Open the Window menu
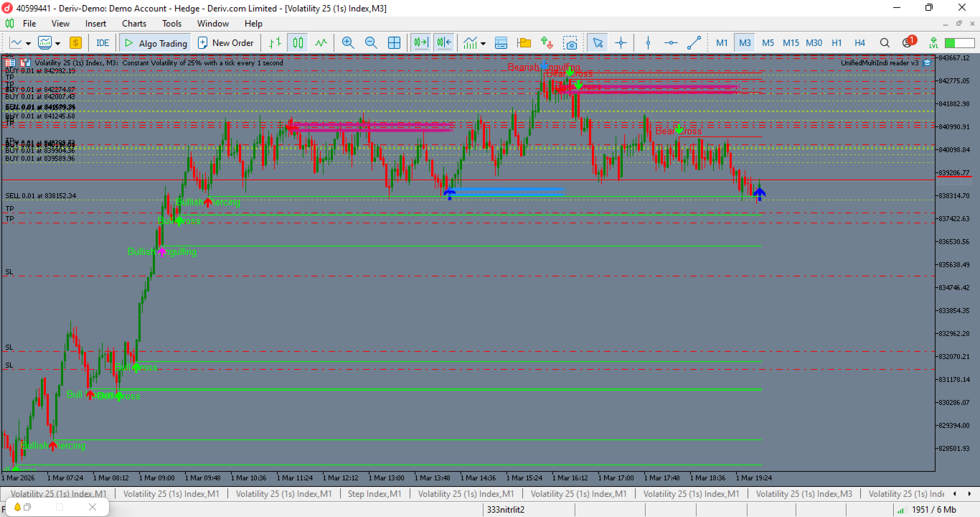Image resolution: width=980 pixels, height=517 pixels. (213, 24)
